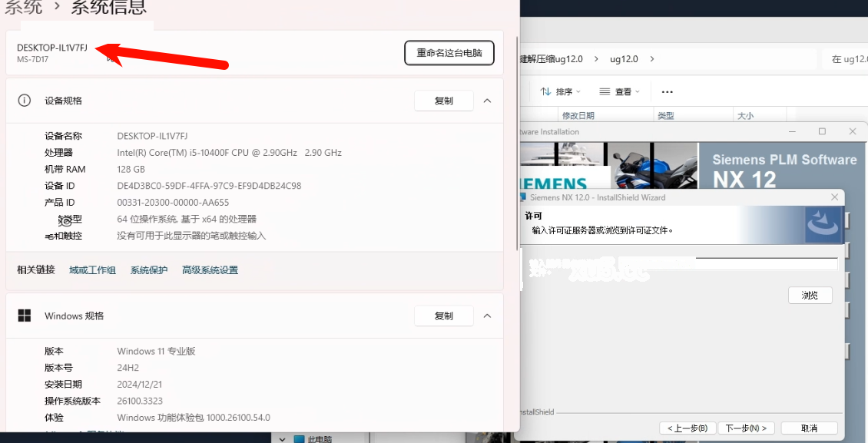Click the info icon beside 设备规格

24,101
